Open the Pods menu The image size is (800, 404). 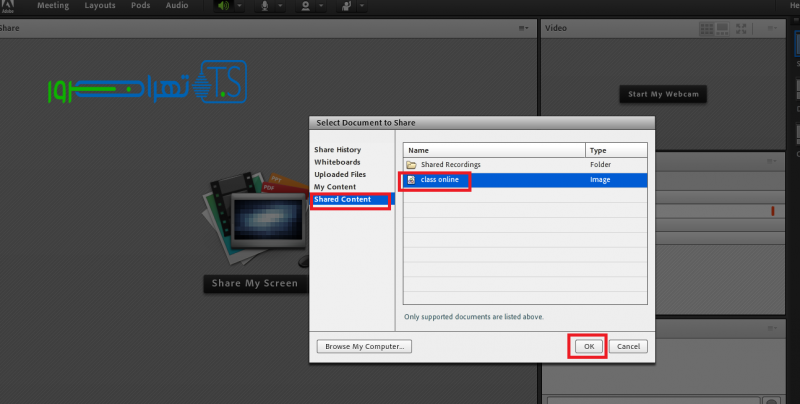coord(141,5)
